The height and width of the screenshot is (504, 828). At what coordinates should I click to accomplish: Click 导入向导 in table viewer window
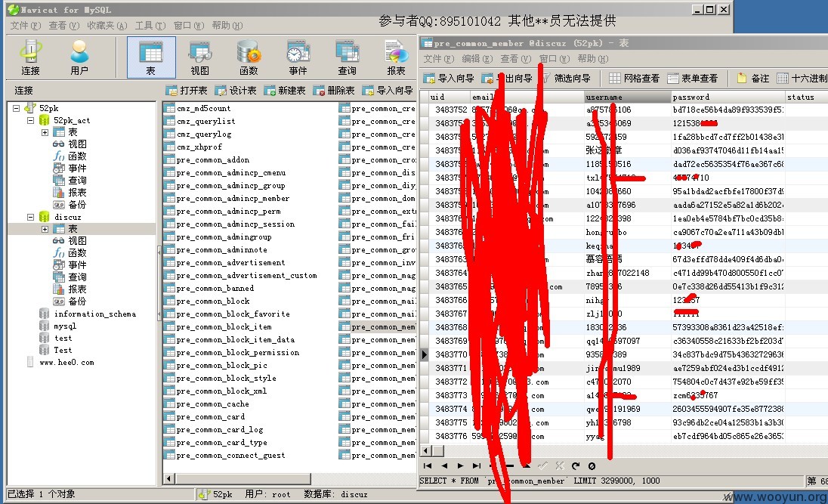449,78
